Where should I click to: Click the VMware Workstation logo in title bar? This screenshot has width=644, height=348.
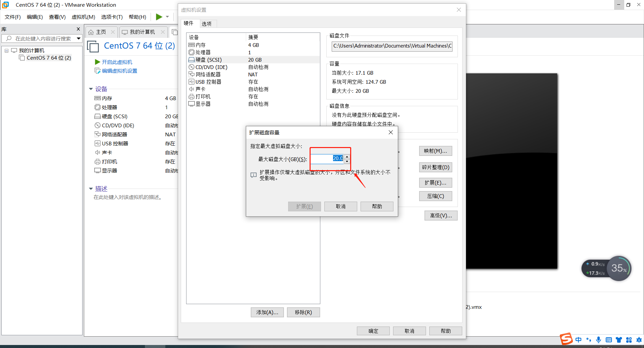5,5
